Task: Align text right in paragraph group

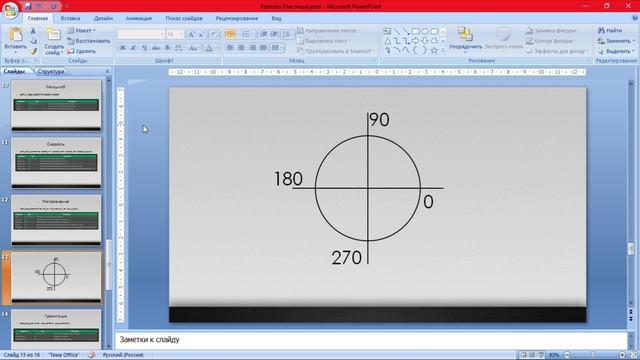Action: pyautogui.click(x=252, y=48)
